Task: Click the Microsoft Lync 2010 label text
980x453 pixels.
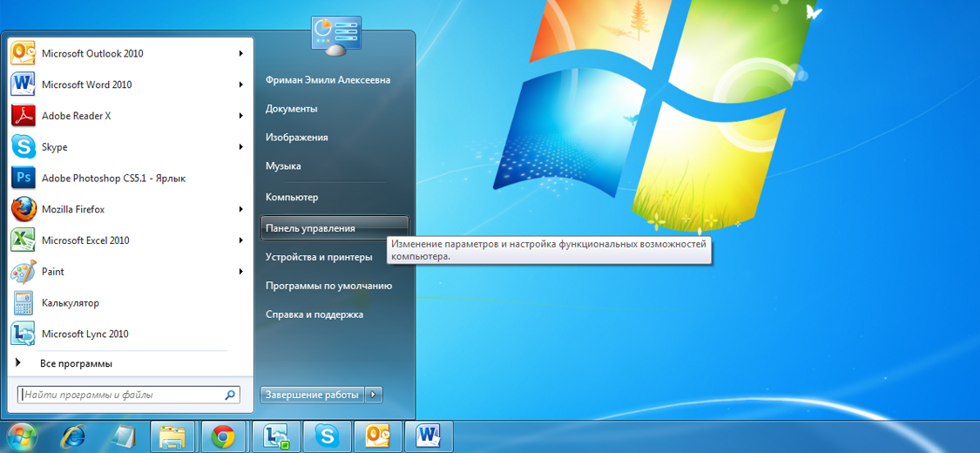Action: click(x=85, y=335)
